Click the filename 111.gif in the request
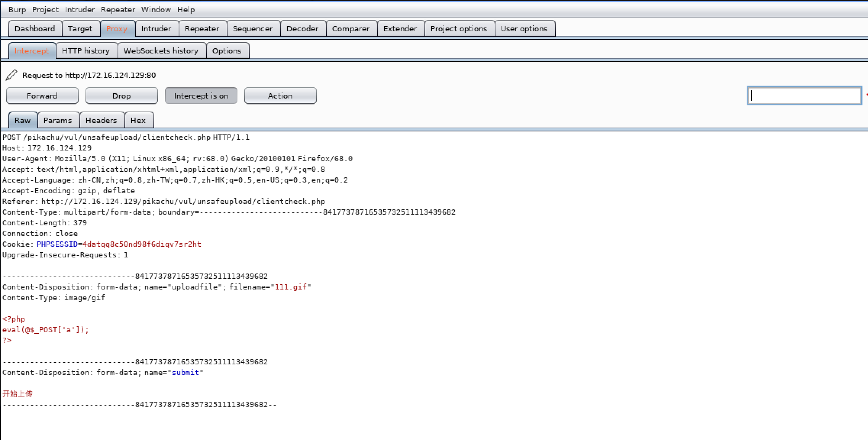Screen dimensions: 868x440 [291, 287]
